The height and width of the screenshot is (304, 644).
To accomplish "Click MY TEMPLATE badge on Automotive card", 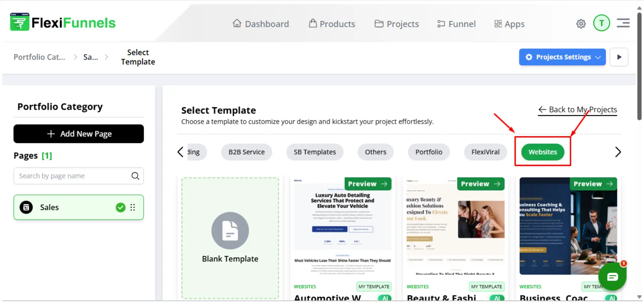I will 374,286.
